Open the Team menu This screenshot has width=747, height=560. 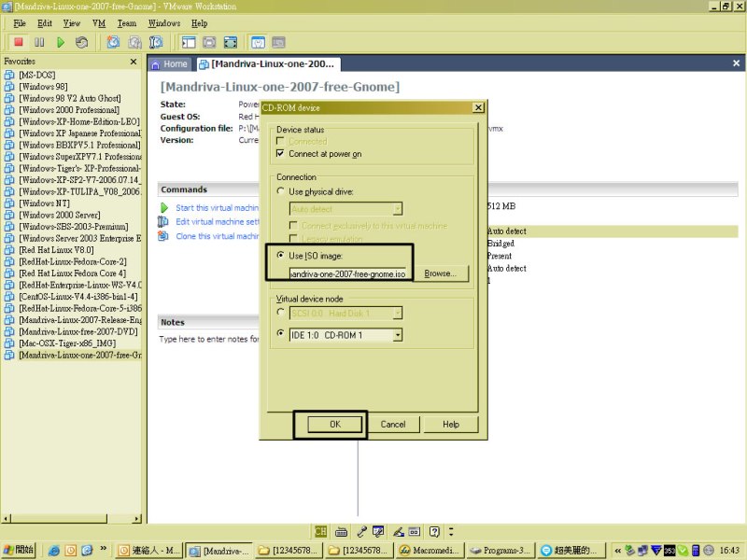pyautogui.click(x=127, y=23)
